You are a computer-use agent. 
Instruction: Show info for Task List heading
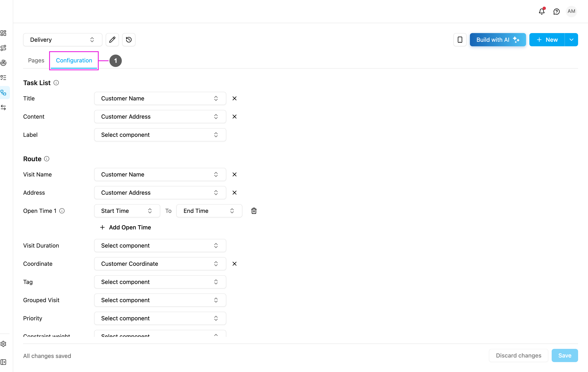(56, 83)
